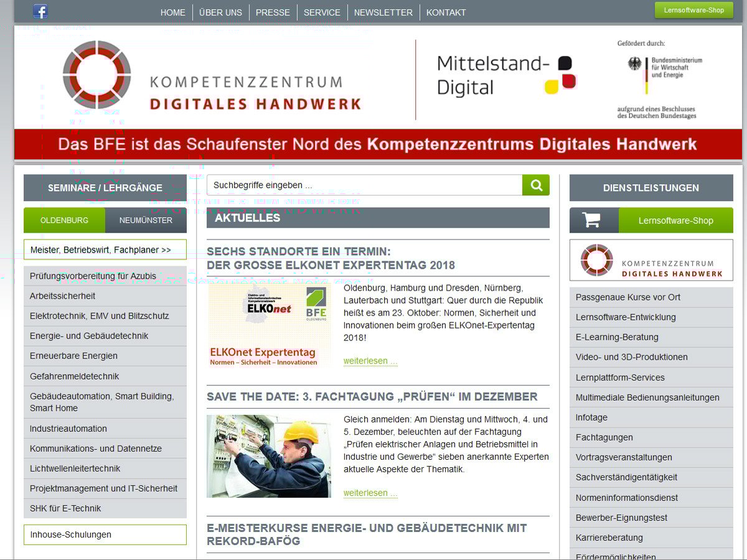
Task: Click the shopping cart icon
Action: tap(591, 220)
